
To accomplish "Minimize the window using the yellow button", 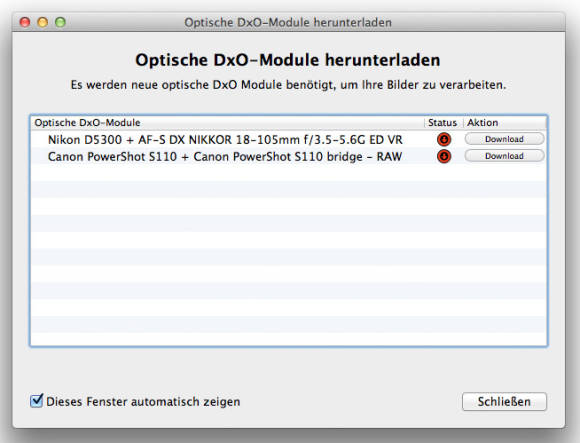I will tap(43, 22).
